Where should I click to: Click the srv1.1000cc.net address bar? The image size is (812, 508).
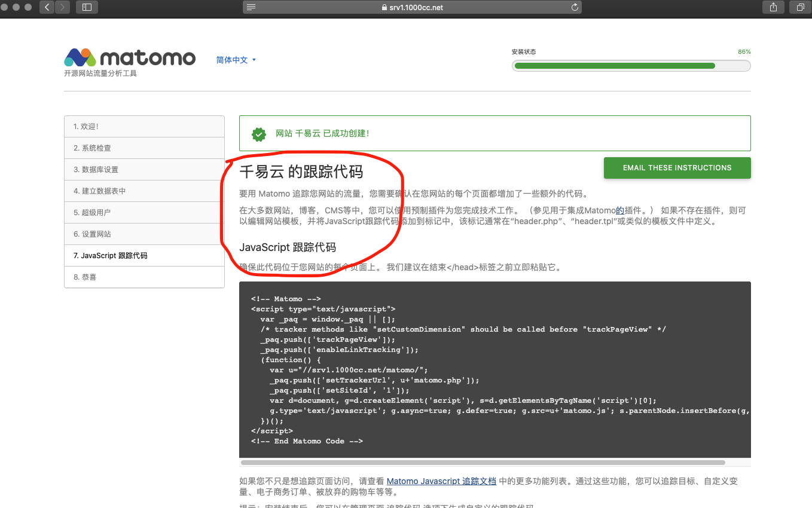click(x=412, y=7)
